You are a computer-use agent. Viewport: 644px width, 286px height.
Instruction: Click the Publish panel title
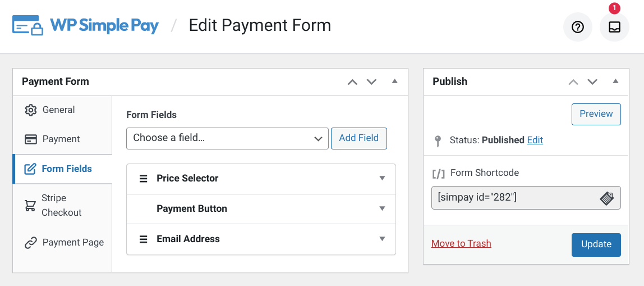click(x=450, y=81)
